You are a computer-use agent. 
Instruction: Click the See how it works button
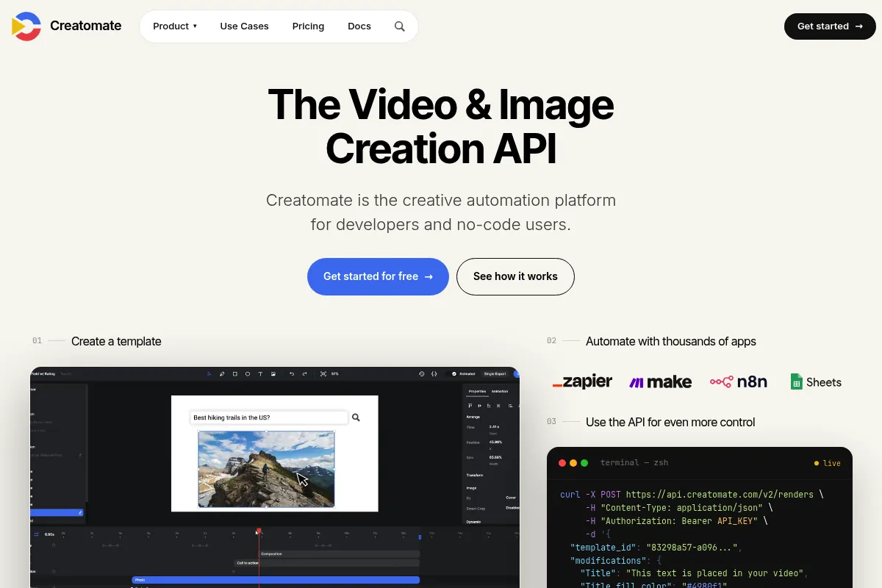[x=515, y=276]
